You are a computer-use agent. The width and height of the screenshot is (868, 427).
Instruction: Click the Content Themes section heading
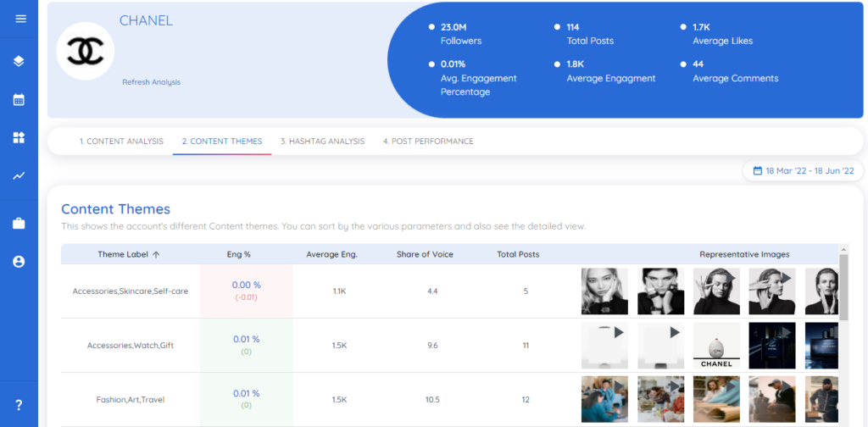115,209
